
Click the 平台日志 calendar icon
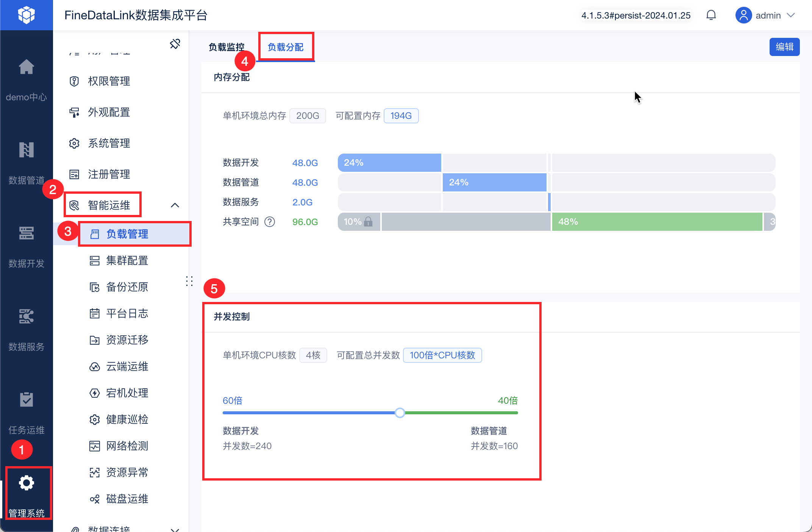94,313
